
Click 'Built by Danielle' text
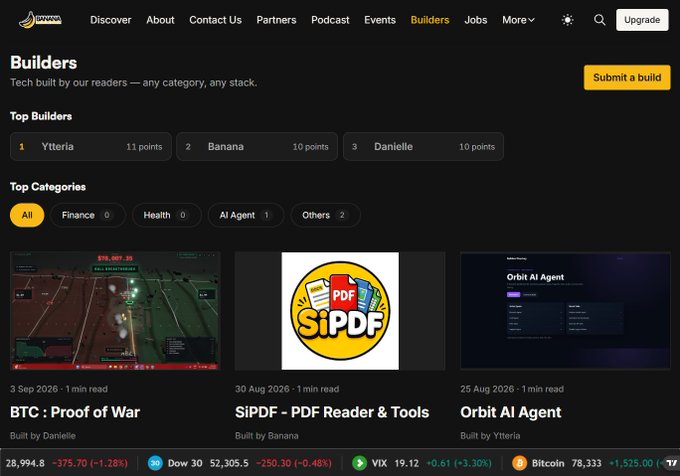(43, 436)
